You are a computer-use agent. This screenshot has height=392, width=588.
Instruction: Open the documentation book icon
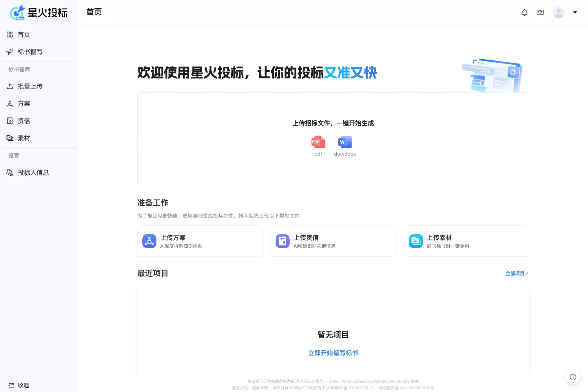pos(540,13)
